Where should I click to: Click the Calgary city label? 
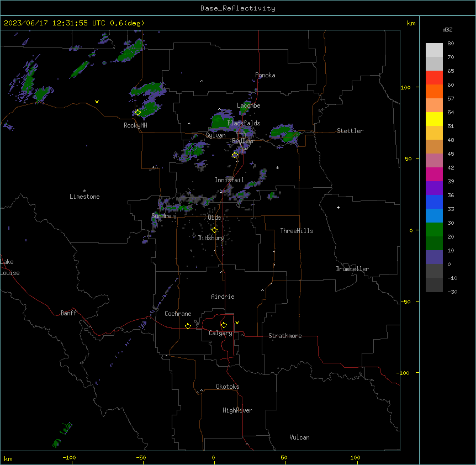(220, 333)
